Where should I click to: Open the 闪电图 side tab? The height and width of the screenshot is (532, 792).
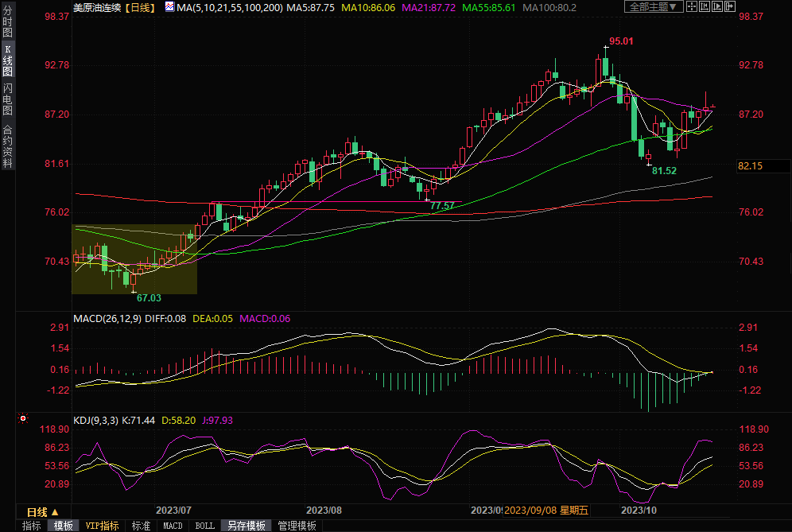click(8, 99)
